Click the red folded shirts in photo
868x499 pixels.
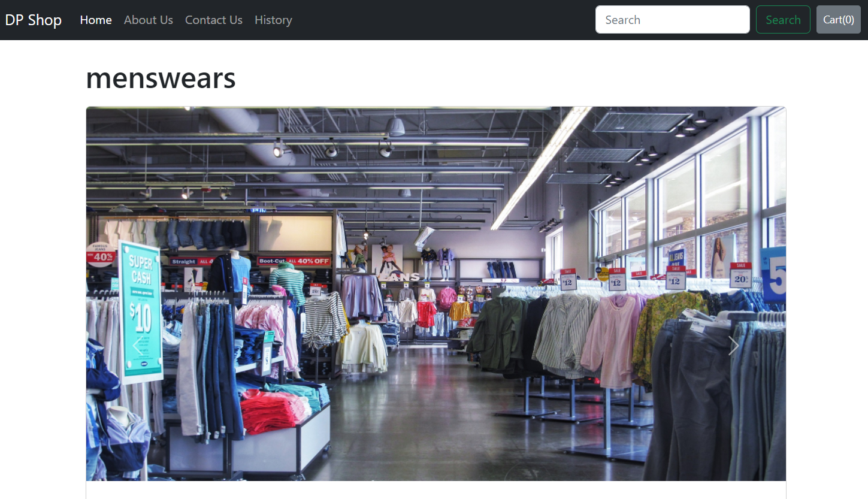(276, 411)
